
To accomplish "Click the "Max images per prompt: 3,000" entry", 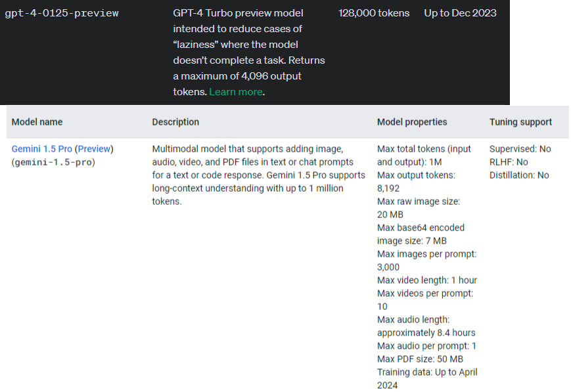I will click(x=427, y=260).
